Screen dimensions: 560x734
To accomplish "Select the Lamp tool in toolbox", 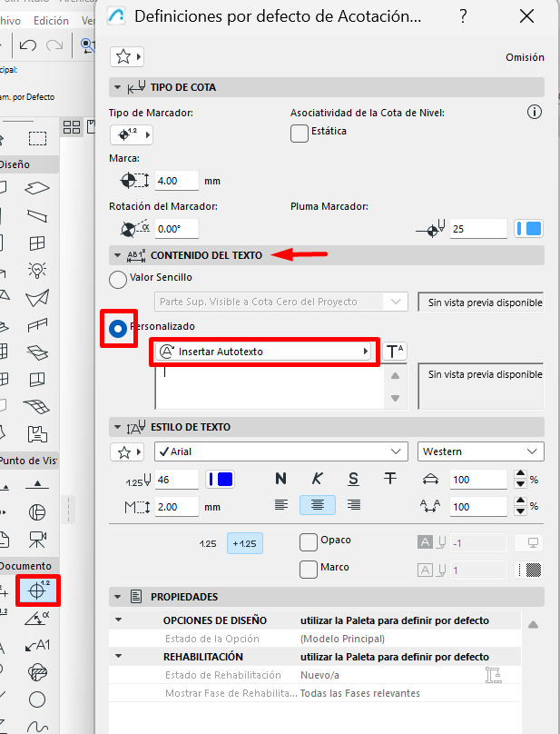I will pyautogui.click(x=37, y=269).
